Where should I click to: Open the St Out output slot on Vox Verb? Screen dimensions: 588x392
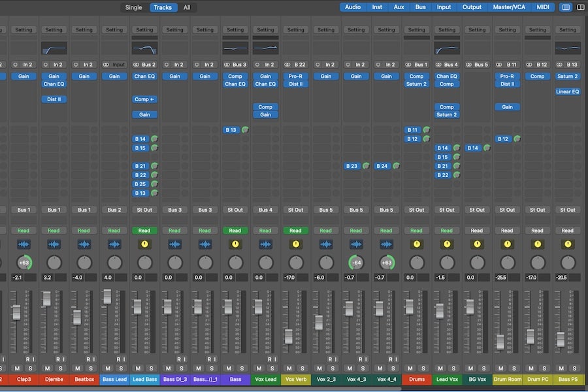click(x=295, y=210)
